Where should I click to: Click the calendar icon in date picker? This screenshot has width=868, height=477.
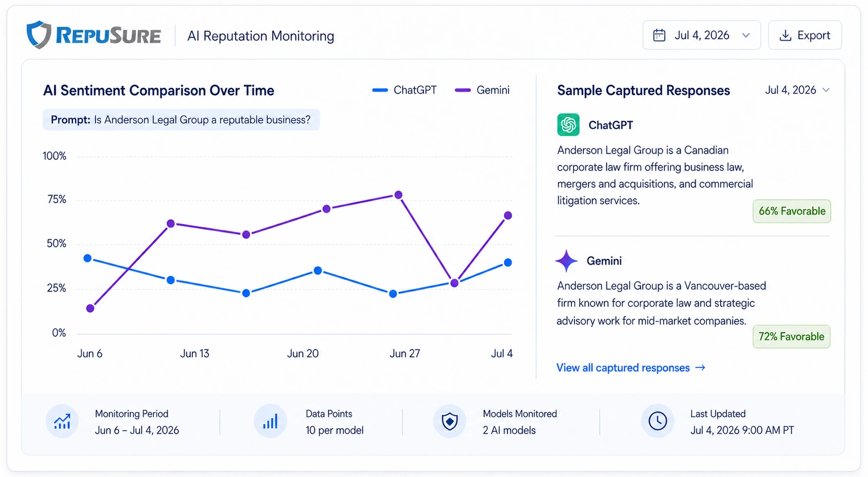click(659, 35)
